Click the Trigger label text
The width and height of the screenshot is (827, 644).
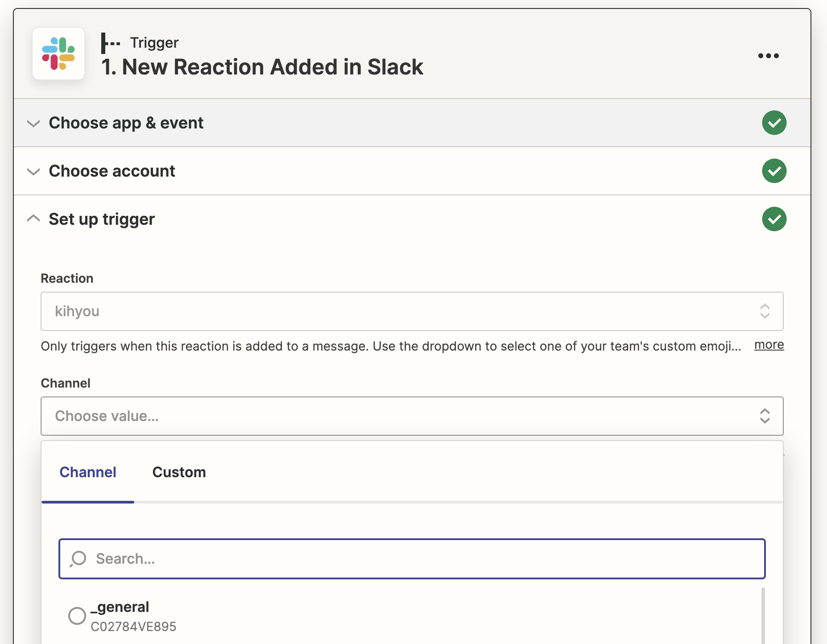154,43
